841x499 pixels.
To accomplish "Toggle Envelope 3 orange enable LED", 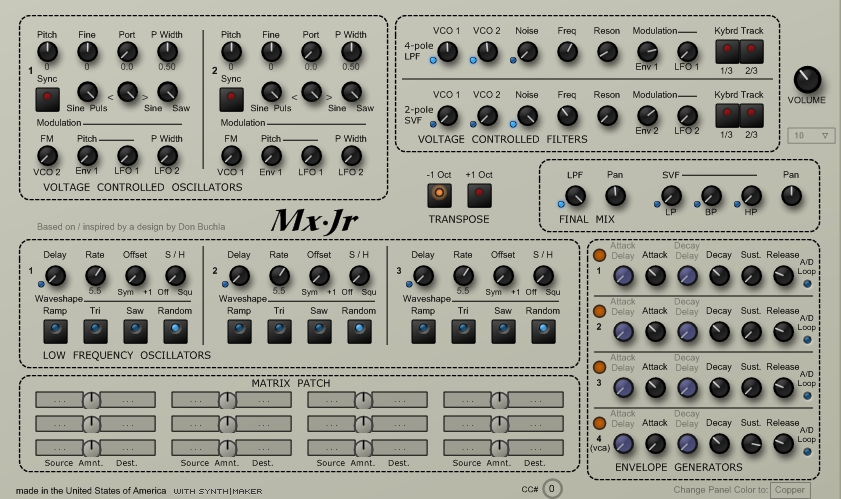I will (599, 368).
